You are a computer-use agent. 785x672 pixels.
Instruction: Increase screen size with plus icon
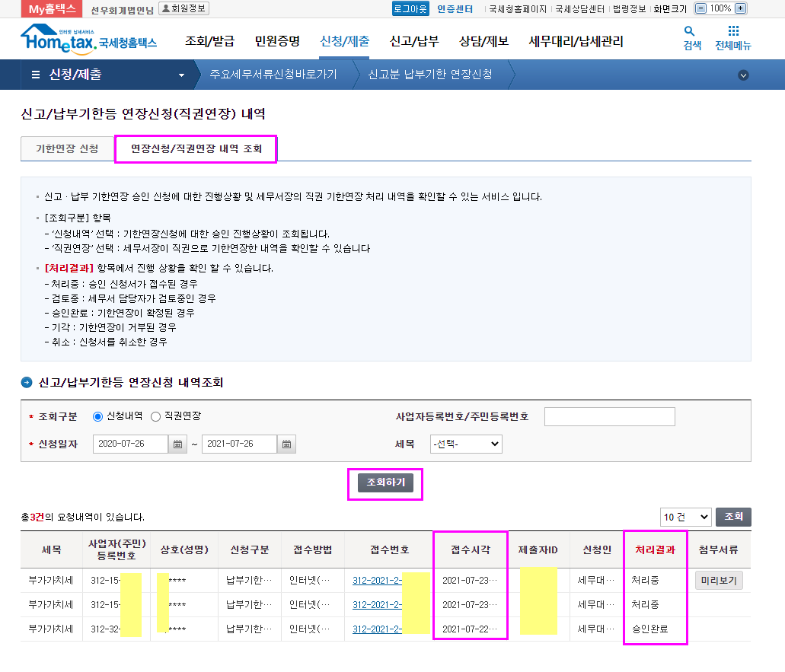coord(741,8)
